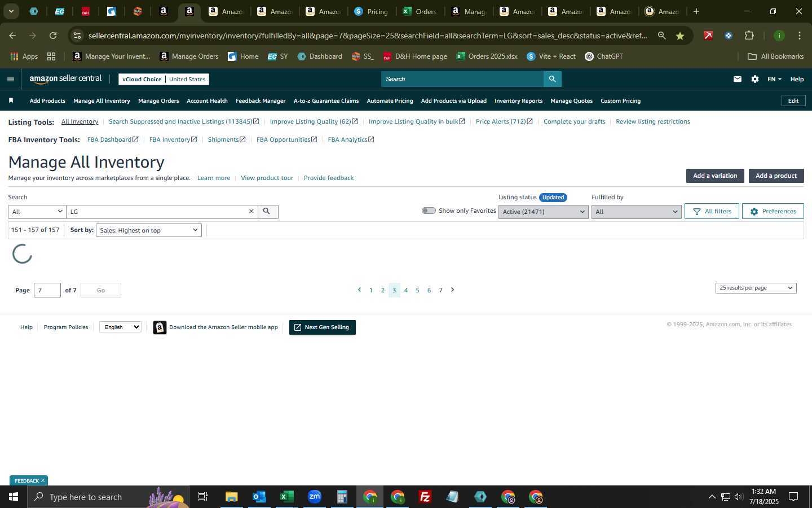The width and height of the screenshot is (812, 508).
Task: Open the Listing status Active dropdown
Action: 544,212
